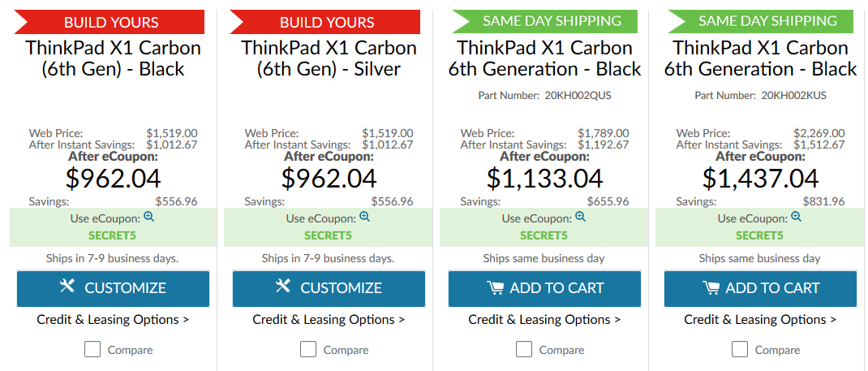Add the $1,437.04 ThinkPad to cart

point(761,288)
